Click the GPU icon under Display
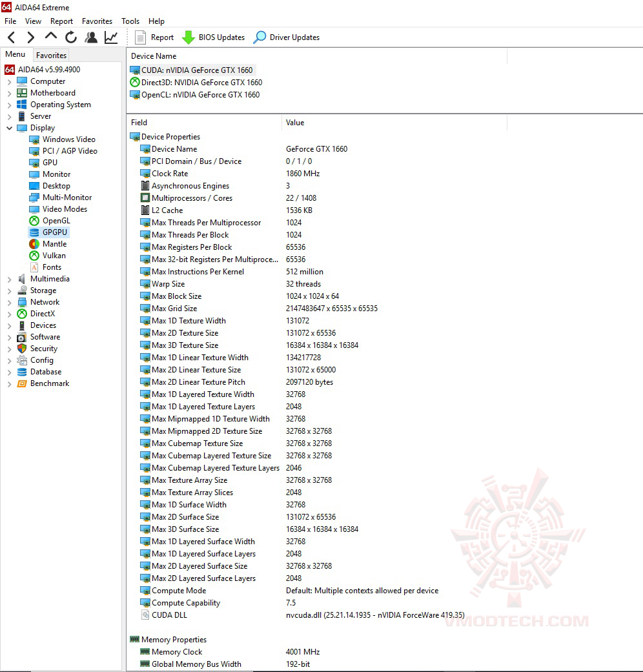Image resolution: width=643 pixels, height=672 pixels. (x=34, y=163)
